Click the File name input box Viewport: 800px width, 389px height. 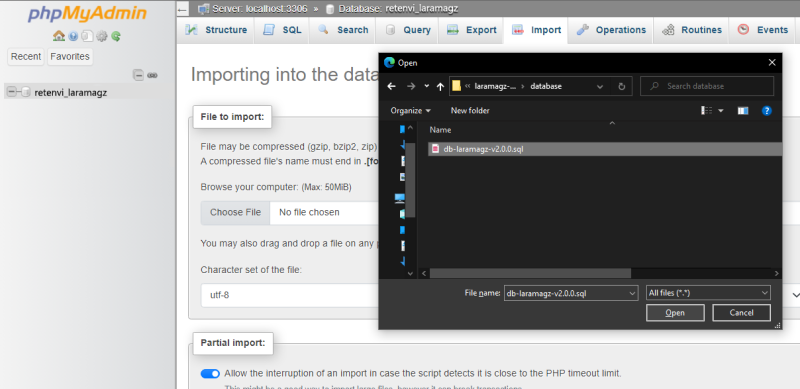coord(565,294)
